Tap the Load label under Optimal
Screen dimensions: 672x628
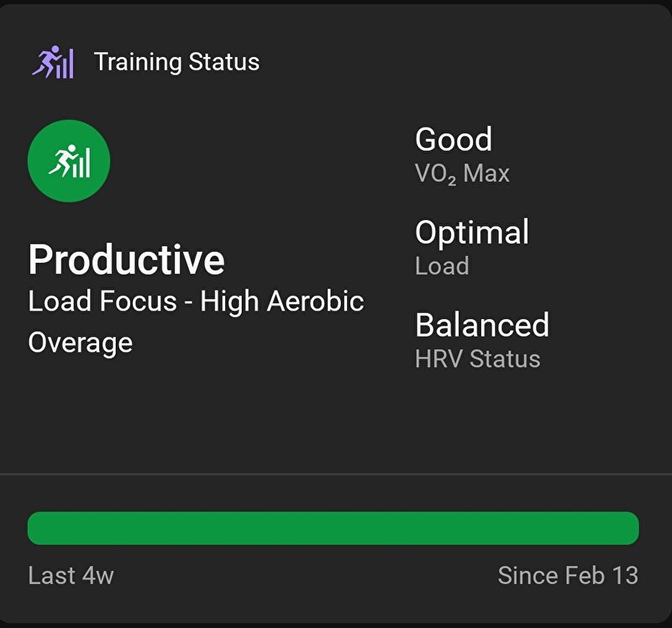443,266
